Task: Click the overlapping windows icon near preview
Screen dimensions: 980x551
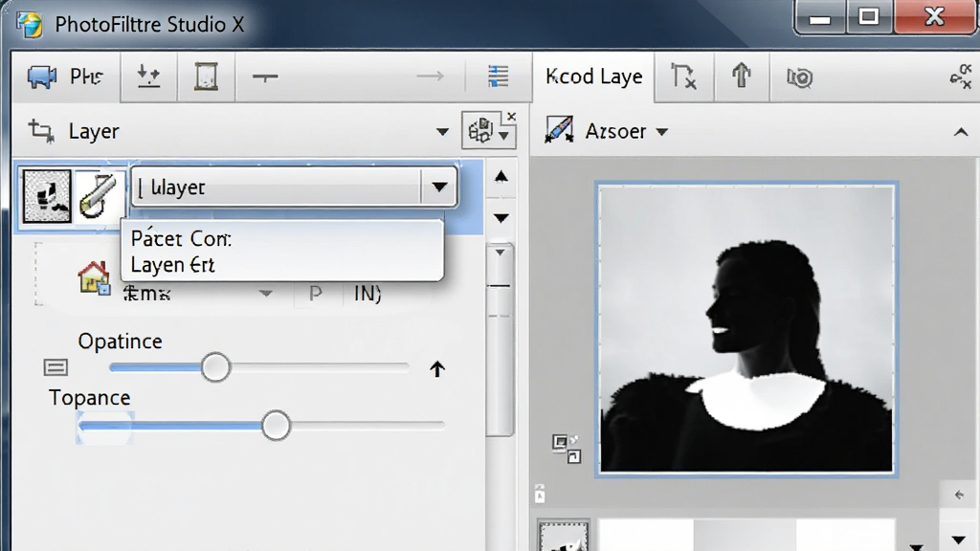Action: (x=567, y=449)
